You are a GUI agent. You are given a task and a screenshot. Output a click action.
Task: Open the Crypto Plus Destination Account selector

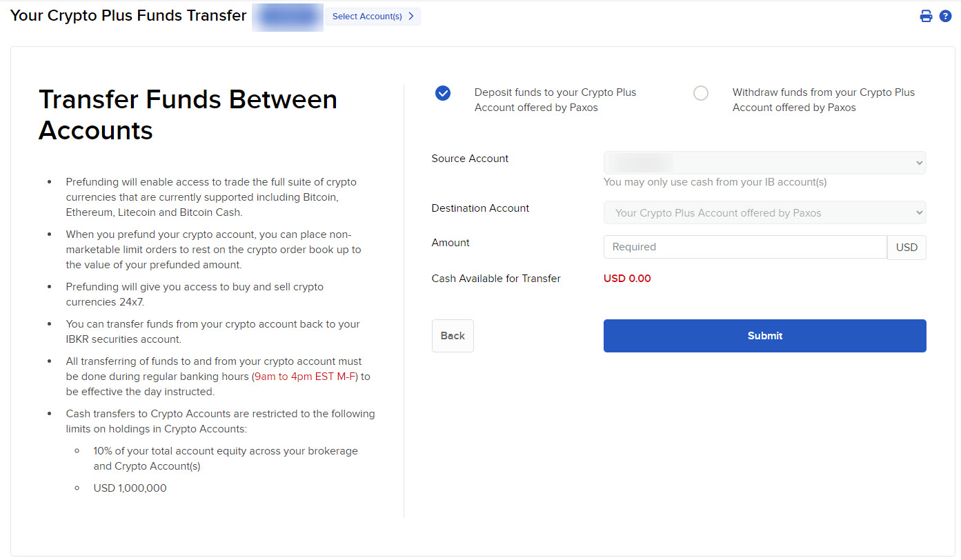point(764,212)
